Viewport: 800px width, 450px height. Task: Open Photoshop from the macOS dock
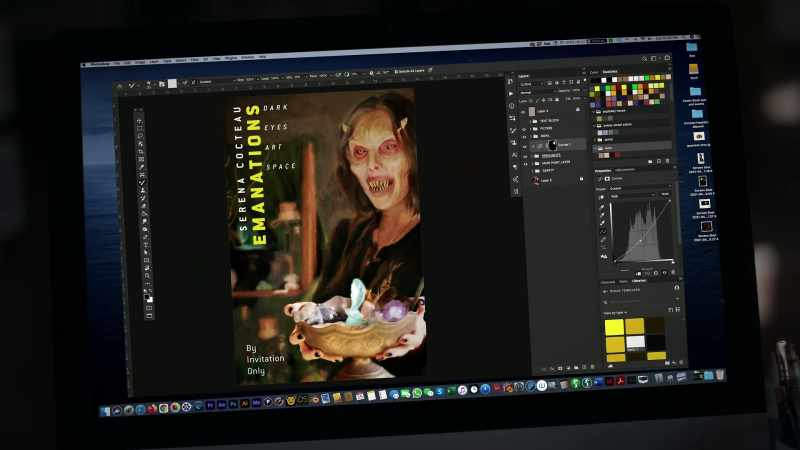click(233, 404)
